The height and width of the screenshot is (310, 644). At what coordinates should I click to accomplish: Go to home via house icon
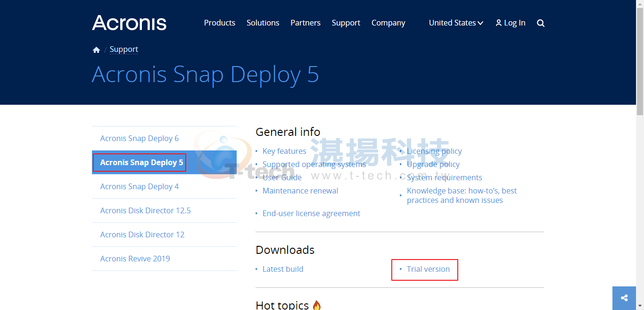point(96,50)
